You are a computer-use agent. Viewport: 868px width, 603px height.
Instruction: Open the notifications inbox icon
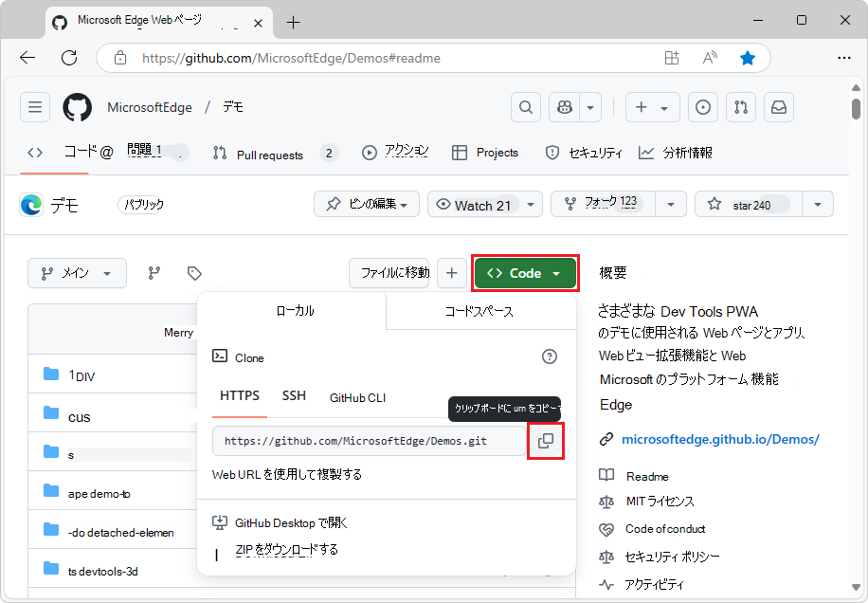point(778,107)
